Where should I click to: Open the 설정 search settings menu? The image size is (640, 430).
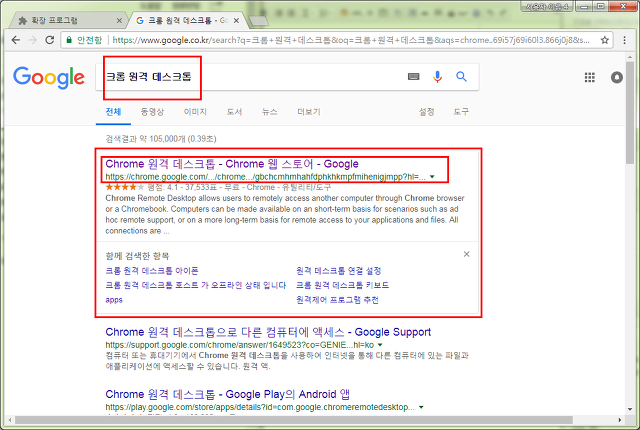pos(427,112)
